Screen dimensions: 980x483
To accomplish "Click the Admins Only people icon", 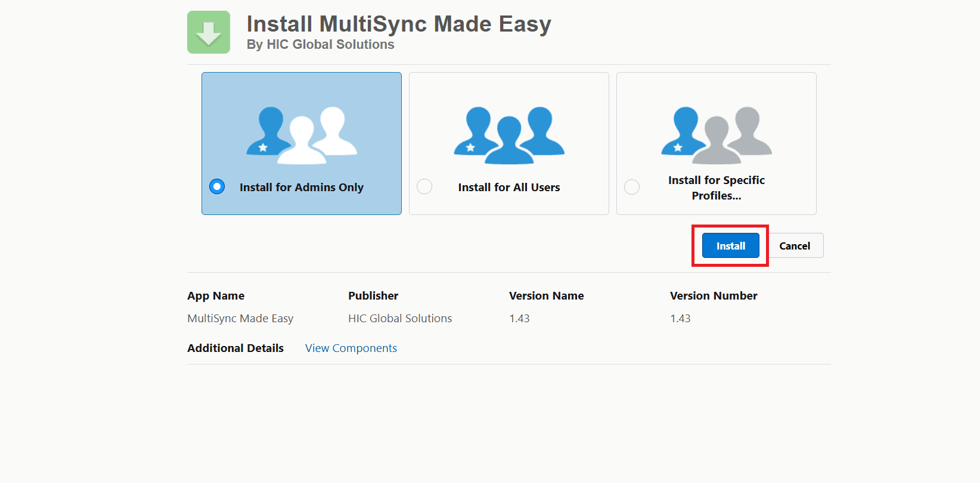I will pos(302,135).
